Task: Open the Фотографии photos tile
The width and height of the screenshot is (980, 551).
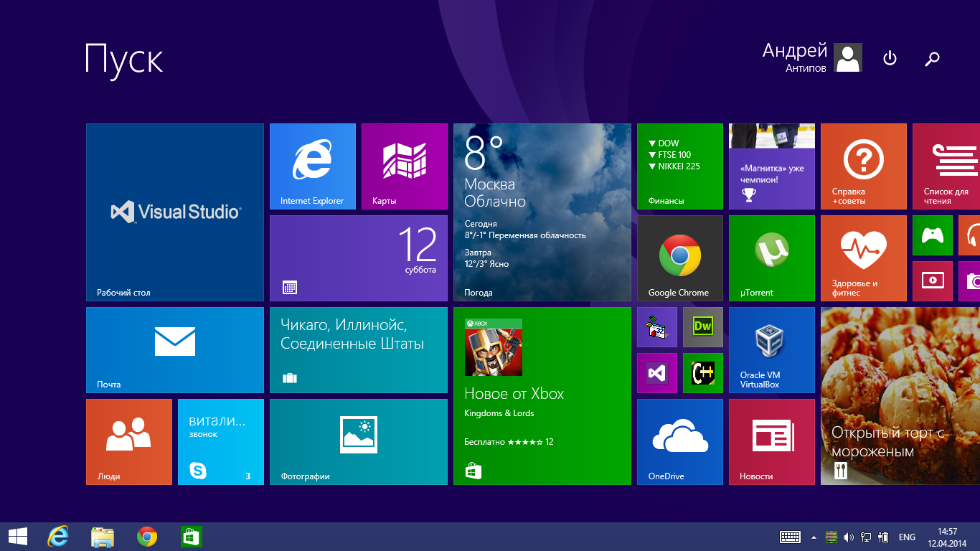Action: click(359, 442)
